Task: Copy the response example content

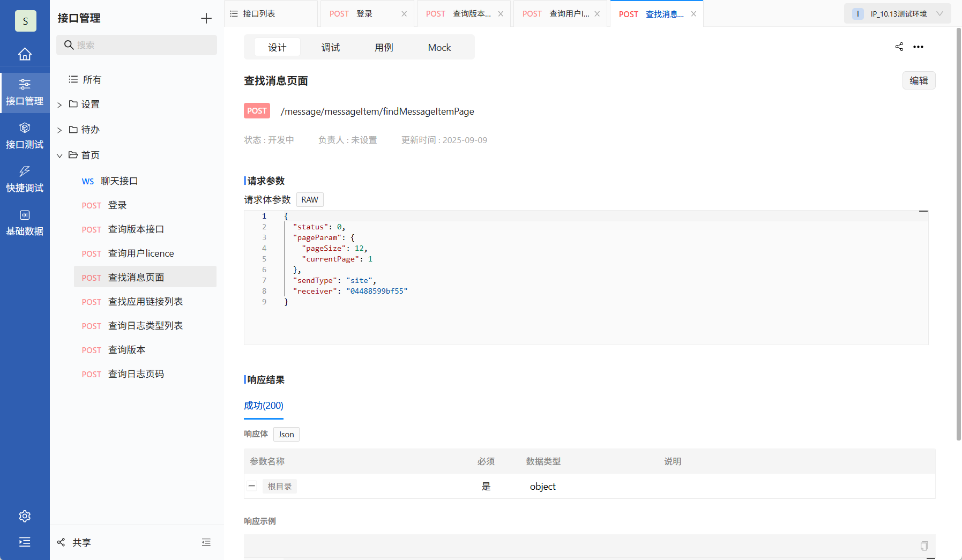Action: pyautogui.click(x=924, y=546)
